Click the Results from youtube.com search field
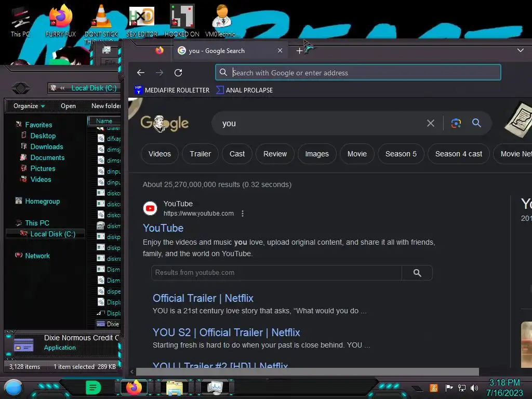532x399 pixels. 276,273
